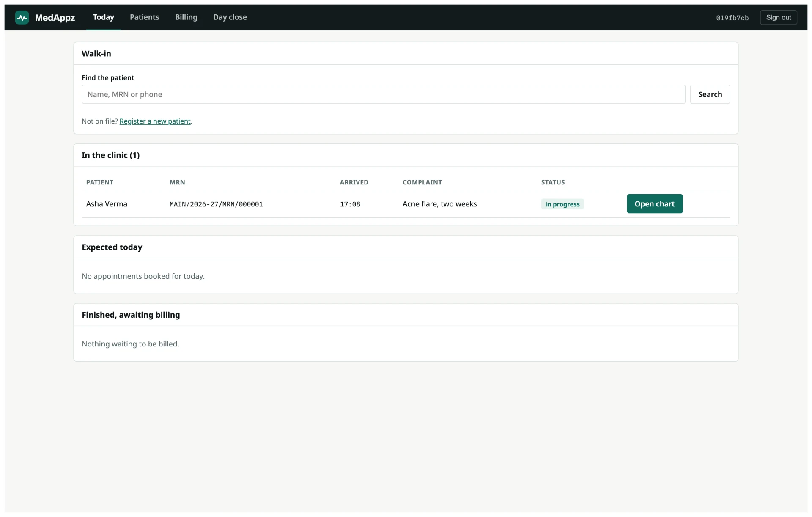Select patient name Asha Verma
Screen dimensions: 812x517
[107, 204]
